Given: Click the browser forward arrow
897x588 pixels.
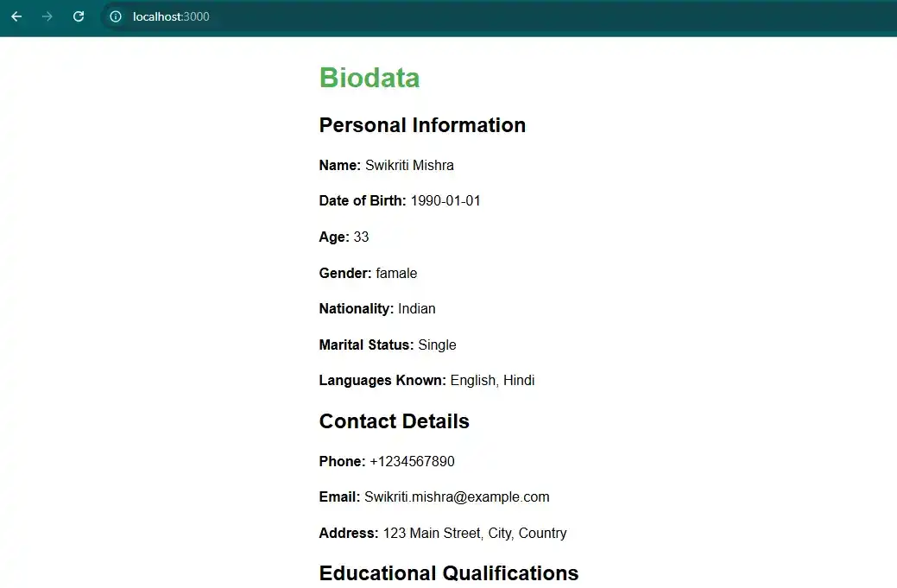Looking at the screenshot, I should click(47, 16).
